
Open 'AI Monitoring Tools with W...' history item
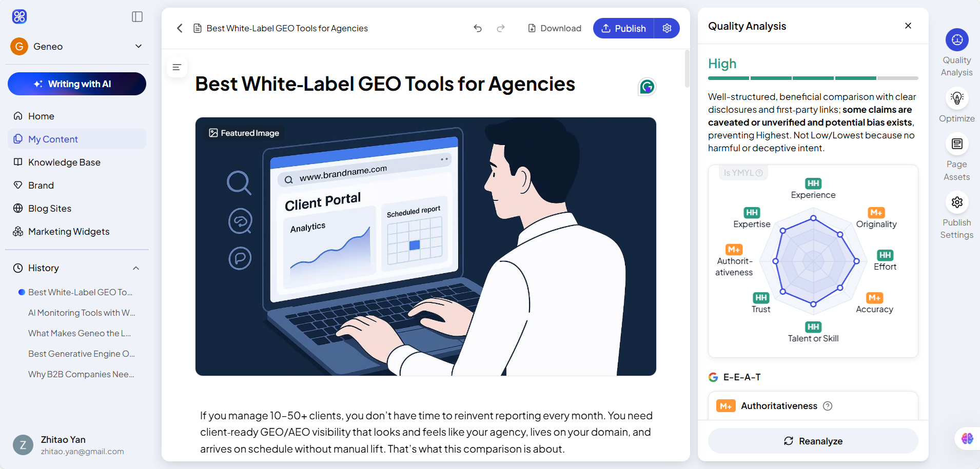coord(82,313)
